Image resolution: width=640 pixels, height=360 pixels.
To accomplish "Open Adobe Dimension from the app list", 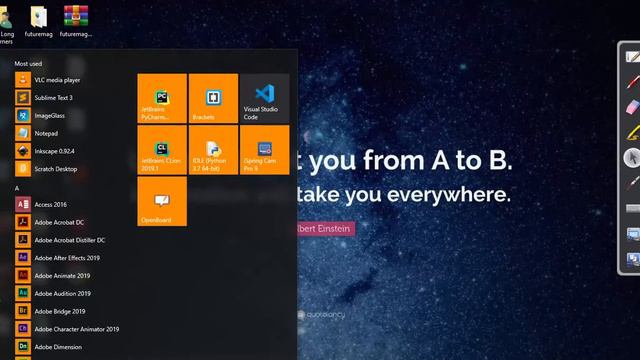I will tap(67, 347).
